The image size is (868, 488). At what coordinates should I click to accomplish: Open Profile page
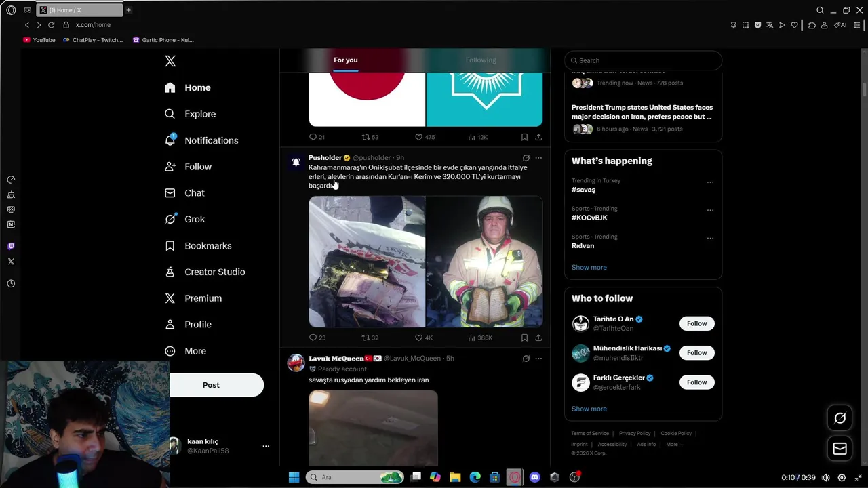click(x=188, y=325)
